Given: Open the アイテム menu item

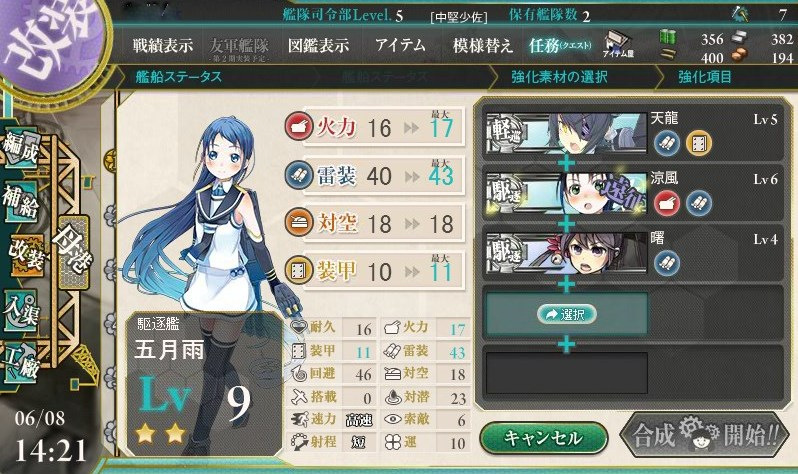Looking at the screenshot, I should coord(400,45).
